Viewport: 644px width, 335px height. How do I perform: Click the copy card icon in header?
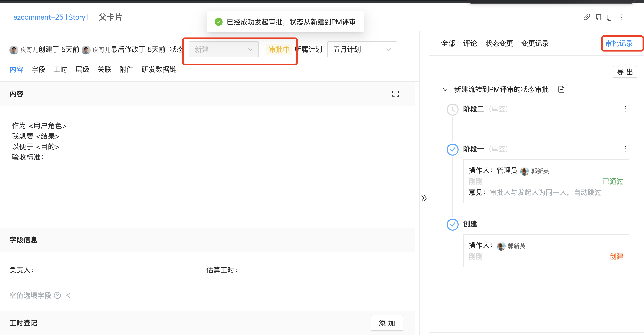point(609,17)
